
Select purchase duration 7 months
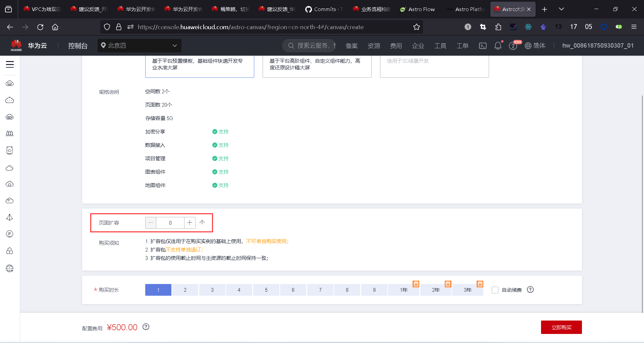click(x=320, y=290)
